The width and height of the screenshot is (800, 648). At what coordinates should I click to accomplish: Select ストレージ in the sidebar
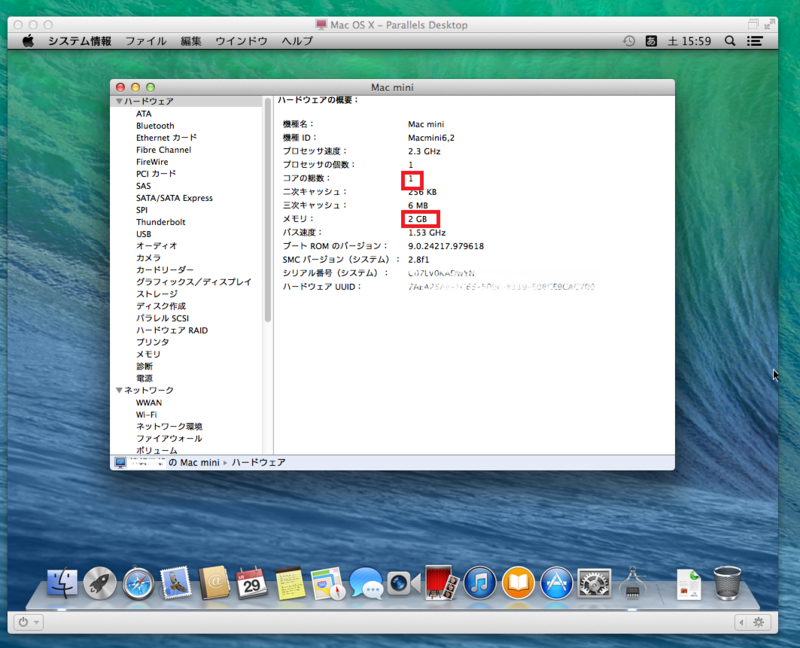click(157, 294)
